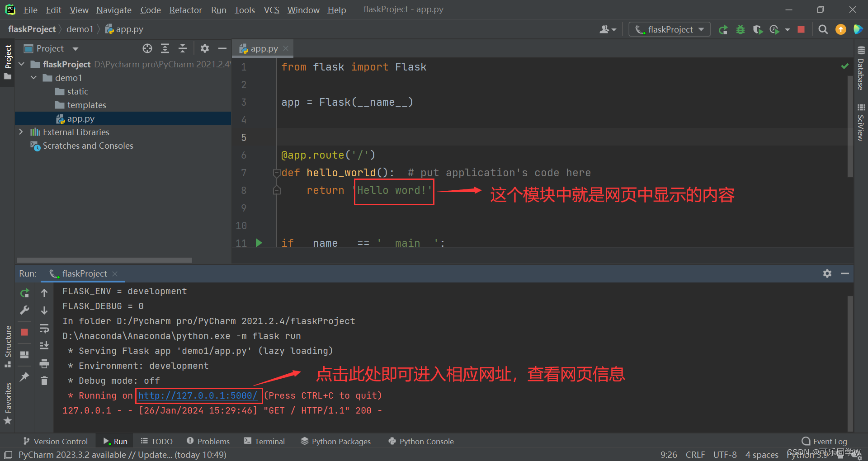Open Search Everywhere magnifier icon
The width and height of the screenshot is (868, 461).
(x=823, y=29)
